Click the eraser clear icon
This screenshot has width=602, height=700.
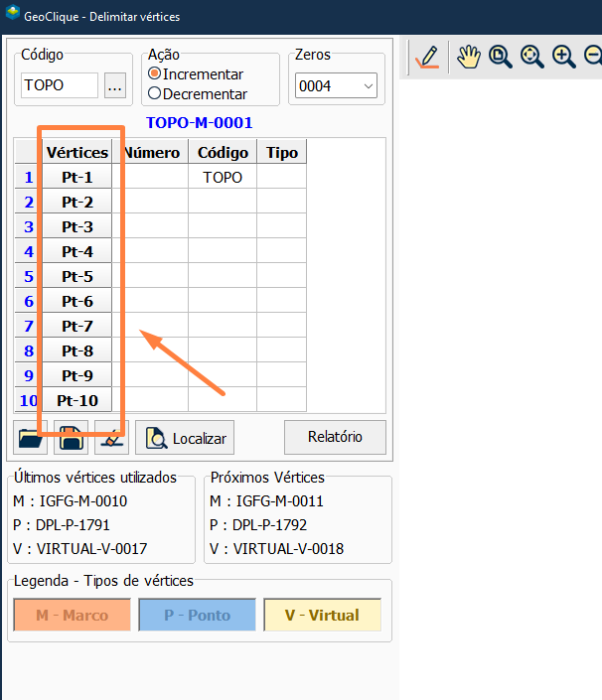[x=112, y=437]
